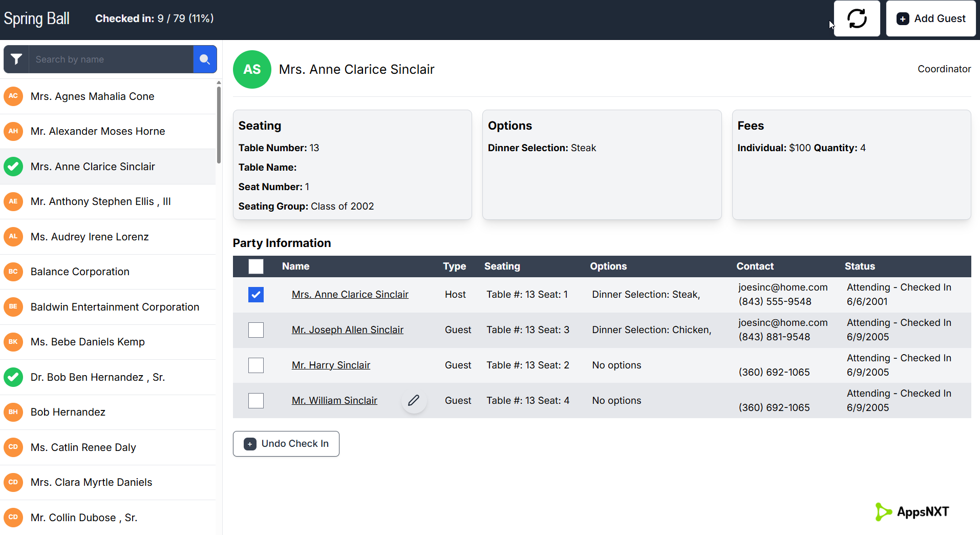980x535 pixels.
Task: Click green checkmark beside Dr. Bob Ben Hernandez
Action: [13, 377]
